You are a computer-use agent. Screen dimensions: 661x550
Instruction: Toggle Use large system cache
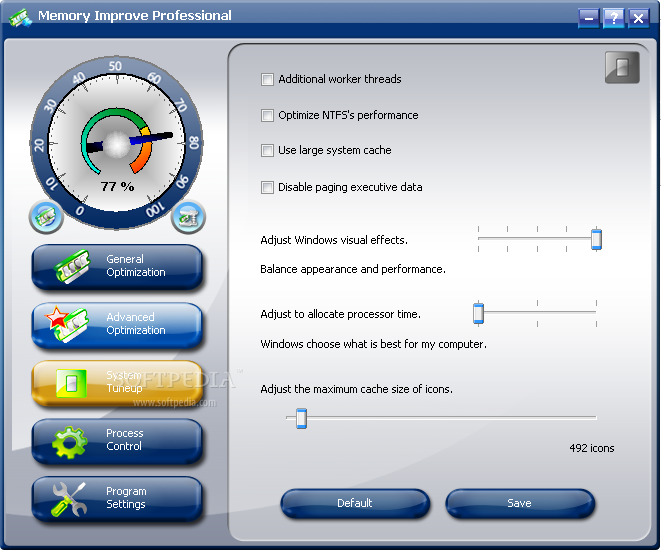tap(267, 150)
